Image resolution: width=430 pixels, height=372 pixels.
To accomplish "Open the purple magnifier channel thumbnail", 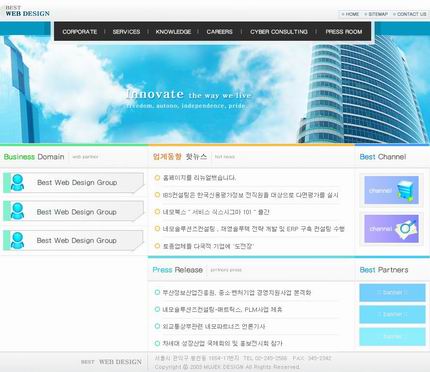I will pos(391,229).
